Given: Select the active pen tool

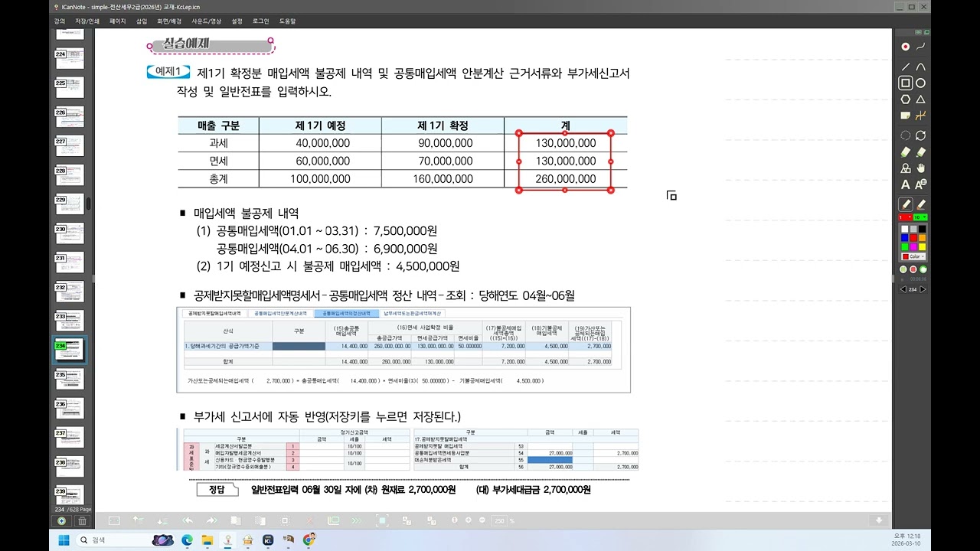Looking at the screenshot, I should point(906,204).
